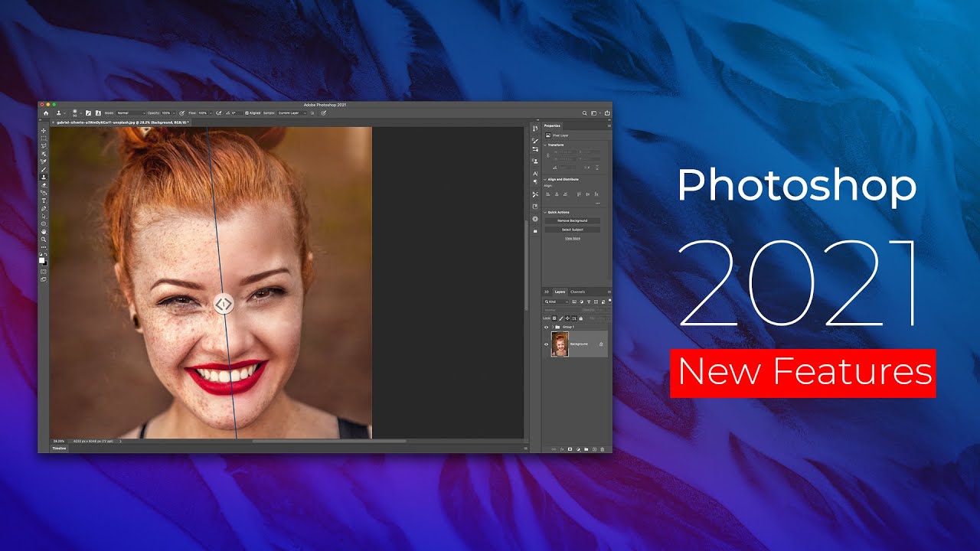This screenshot has height=551, width=980.
Task: Select the Brush tool
Action: point(44,170)
